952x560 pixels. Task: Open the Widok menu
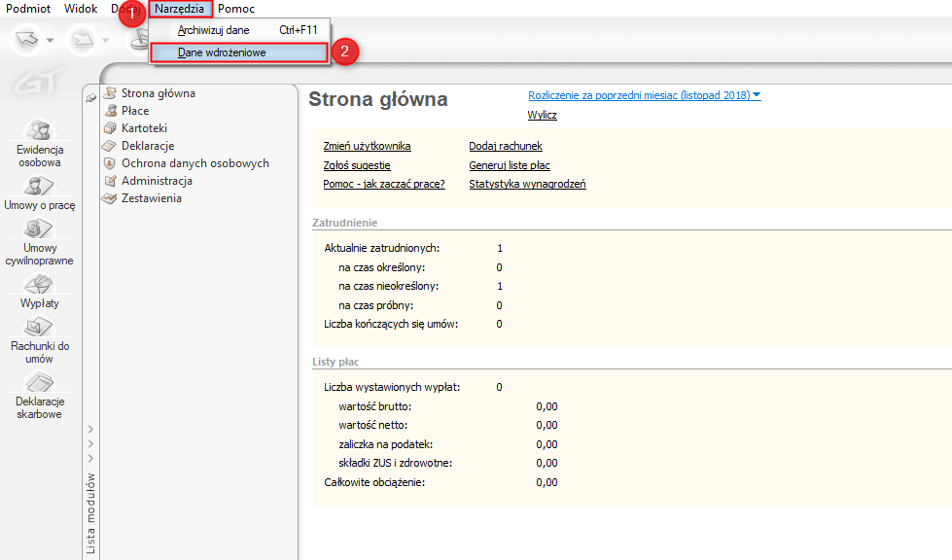81,9
